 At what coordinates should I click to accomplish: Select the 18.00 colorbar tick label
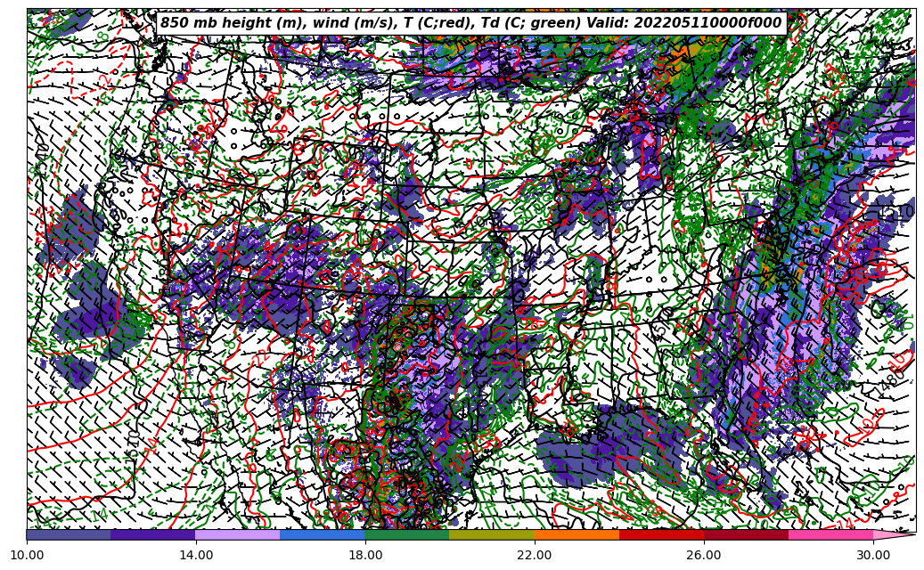click(365, 555)
